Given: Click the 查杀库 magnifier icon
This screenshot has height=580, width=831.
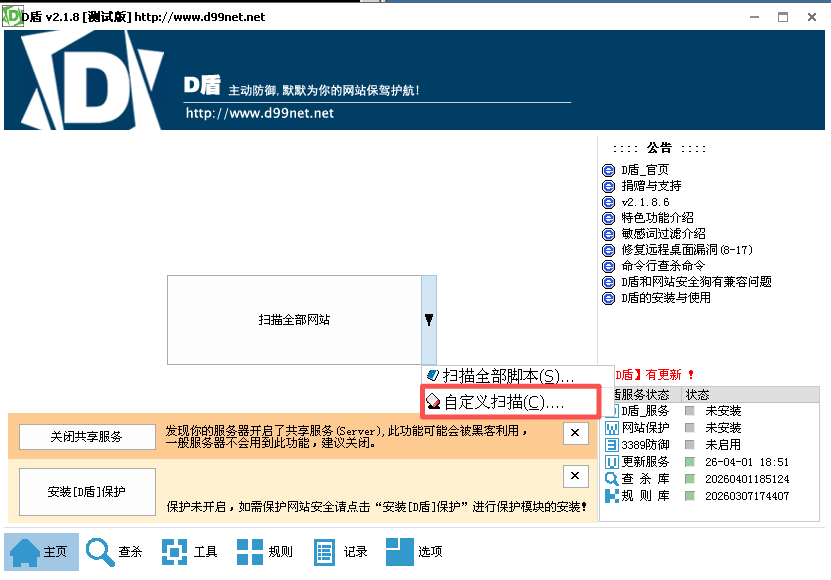Looking at the screenshot, I should pos(612,479).
